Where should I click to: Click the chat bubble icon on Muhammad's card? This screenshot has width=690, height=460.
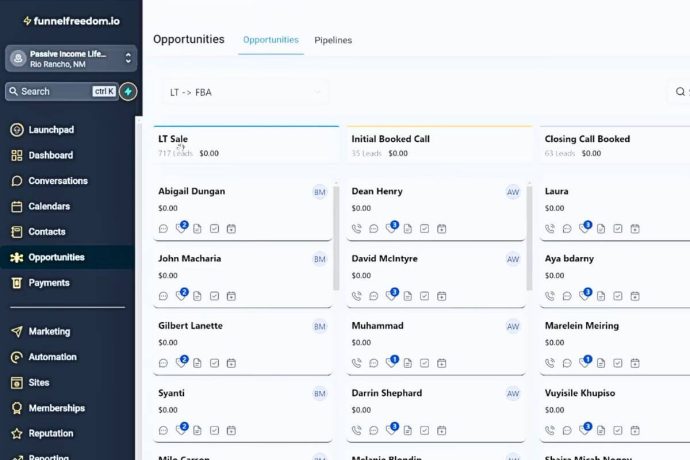tap(374, 364)
